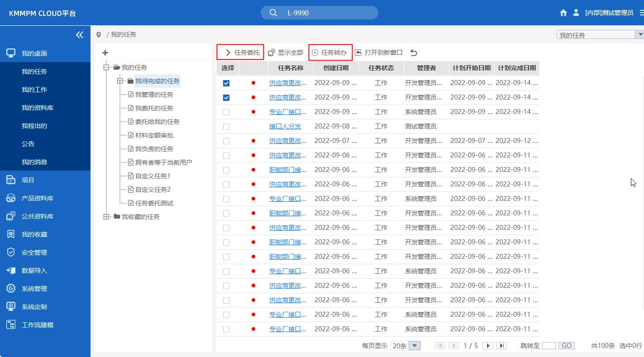Select checkbox of the third task row

tap(226, 112)
